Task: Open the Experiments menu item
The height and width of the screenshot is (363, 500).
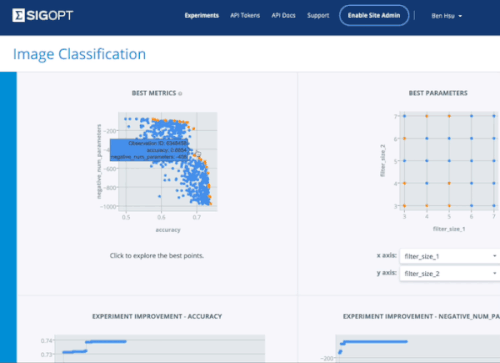Action: click(202, 15)
